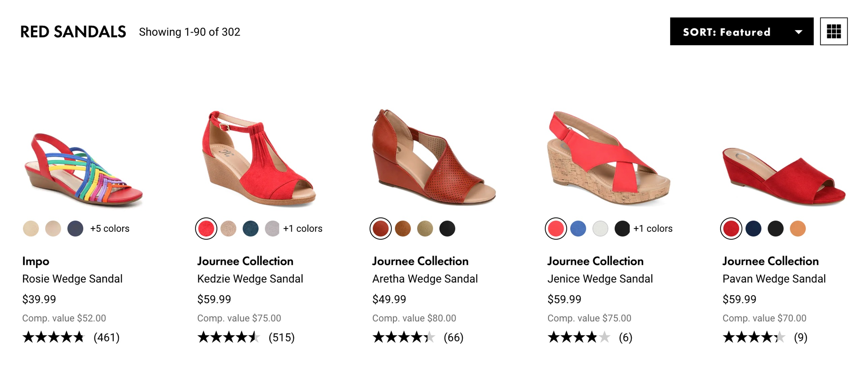Viewport: 868px width, 390px height.
Task: Choose black swatch for Aretha Wedge Sandal
Action: [x=447, y=229]
